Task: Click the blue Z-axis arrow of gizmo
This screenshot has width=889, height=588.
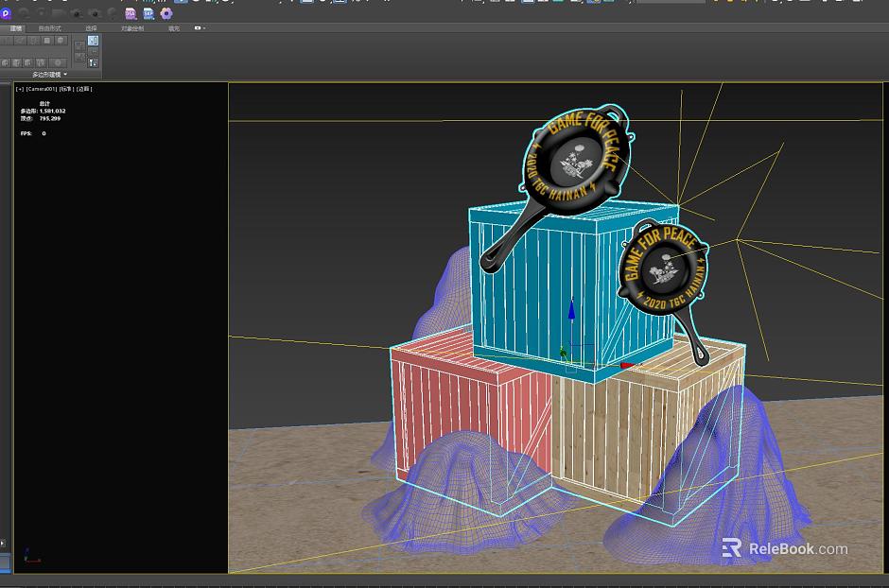Action: 571,309
